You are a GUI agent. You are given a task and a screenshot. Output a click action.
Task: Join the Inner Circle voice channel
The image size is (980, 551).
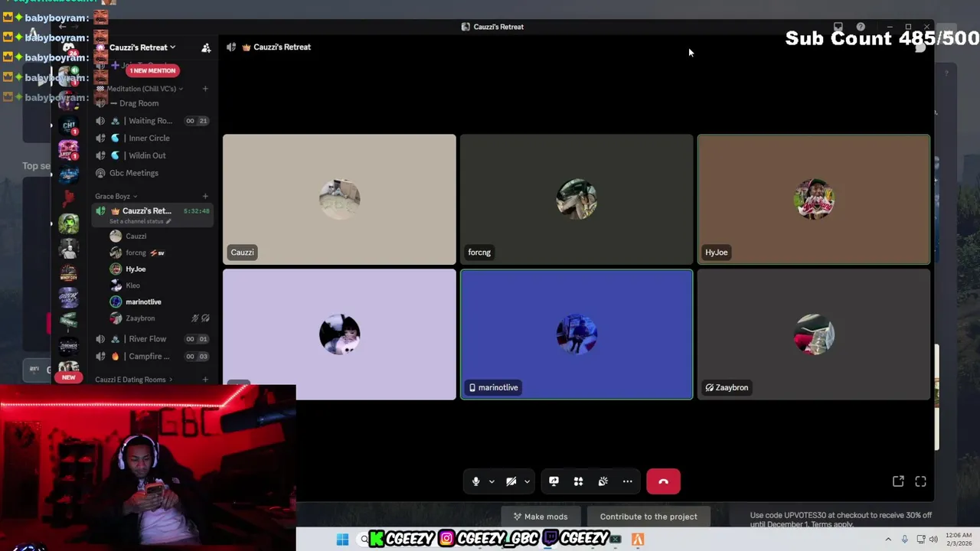152,139
